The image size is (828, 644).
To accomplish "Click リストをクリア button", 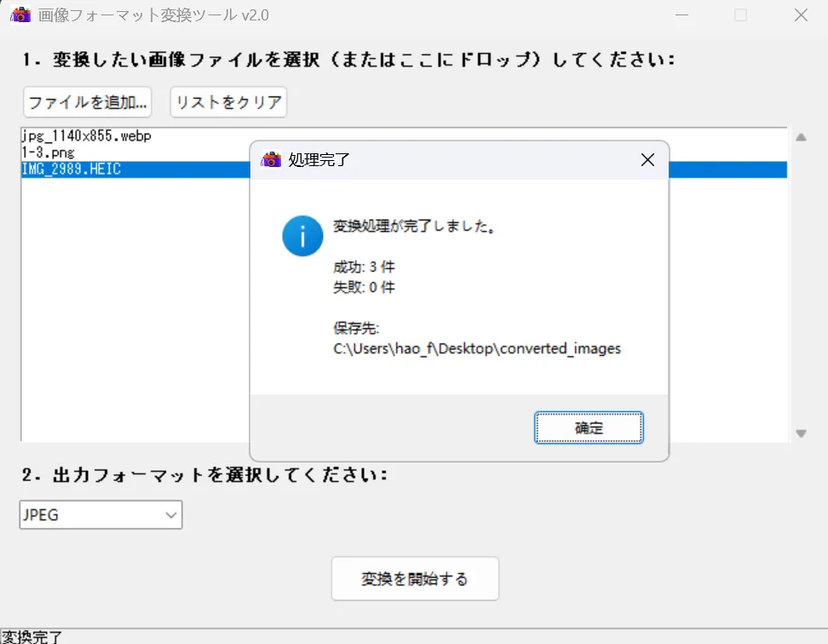I will point(228,102).
